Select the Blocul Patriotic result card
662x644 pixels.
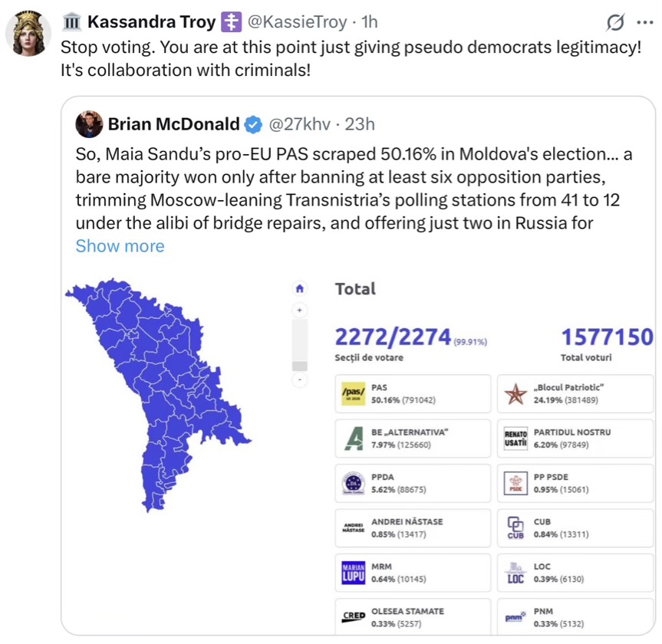coord(575,393)
